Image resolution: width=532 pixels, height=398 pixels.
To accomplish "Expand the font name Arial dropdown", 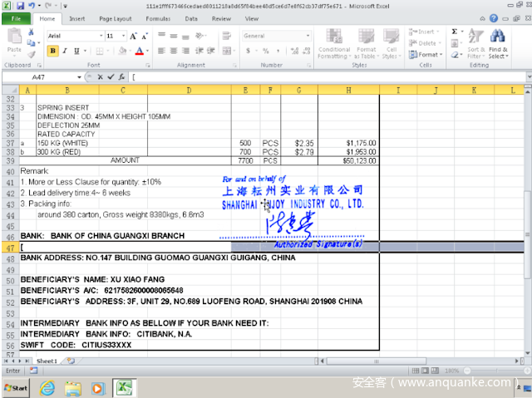I will click(100, 36).
